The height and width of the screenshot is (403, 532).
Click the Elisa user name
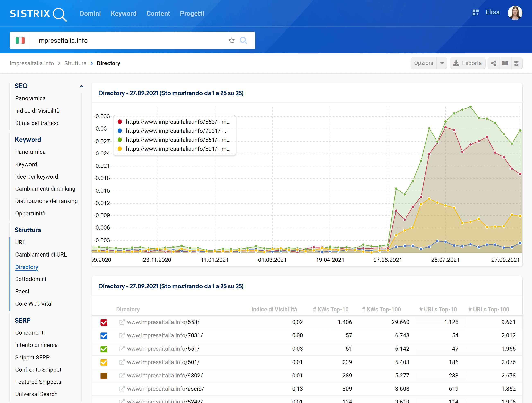coord(492,12)
